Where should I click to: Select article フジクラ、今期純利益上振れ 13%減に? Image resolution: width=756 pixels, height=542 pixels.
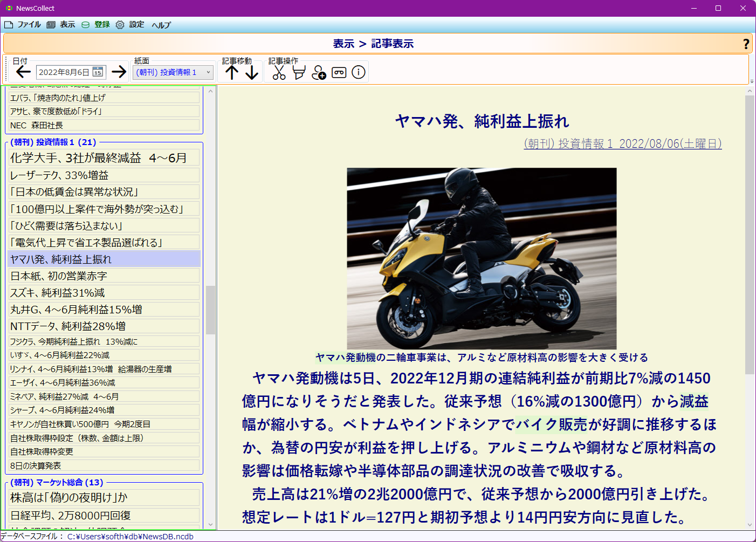104,341
